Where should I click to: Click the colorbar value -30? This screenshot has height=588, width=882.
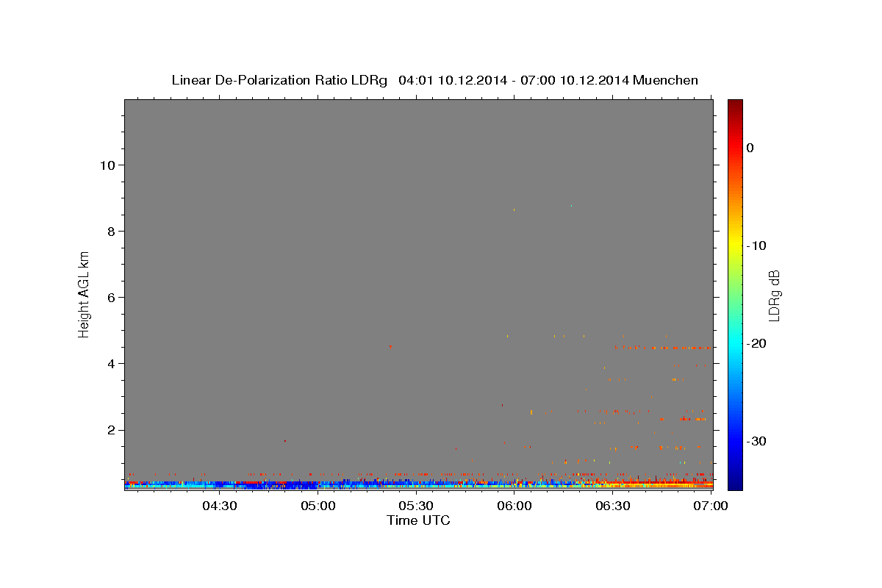[x=757, y=441]
